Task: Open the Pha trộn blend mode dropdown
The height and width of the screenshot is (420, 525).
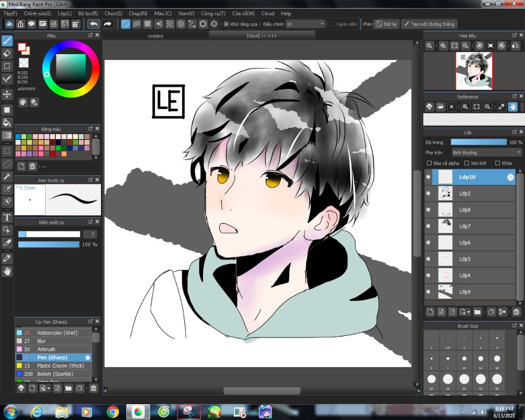Action: point(487,152)
